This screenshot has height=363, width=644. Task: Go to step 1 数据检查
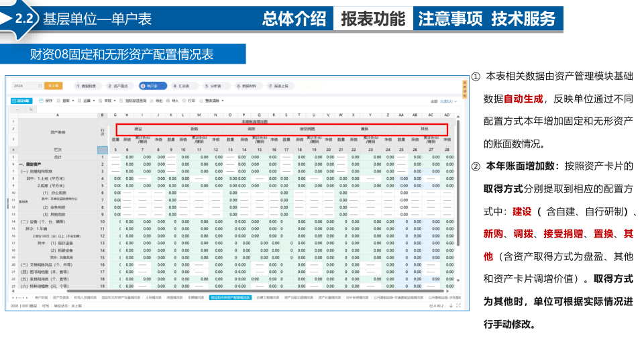pos(86,86)
